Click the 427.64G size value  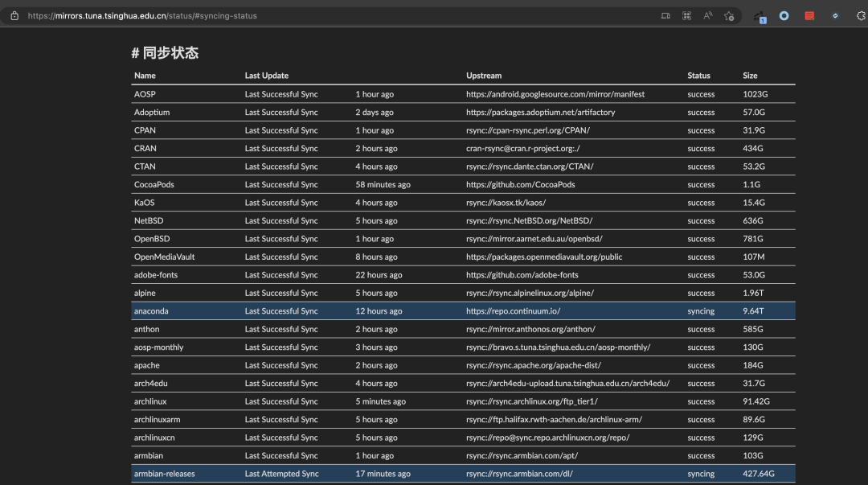[759, 474]
